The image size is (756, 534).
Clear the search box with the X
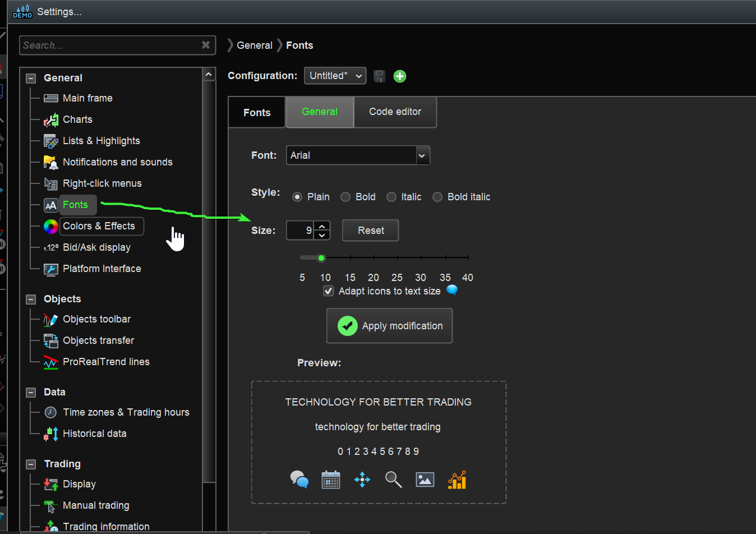click(206, 45)
